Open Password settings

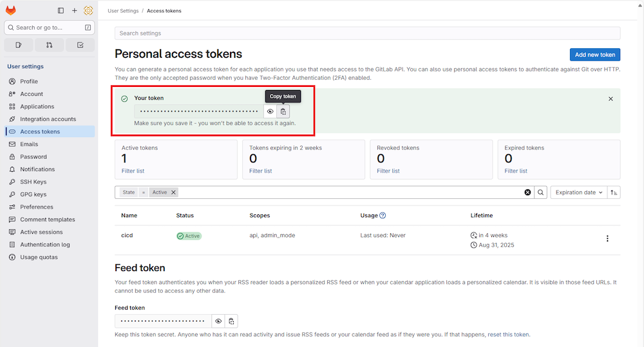[50, 157]
